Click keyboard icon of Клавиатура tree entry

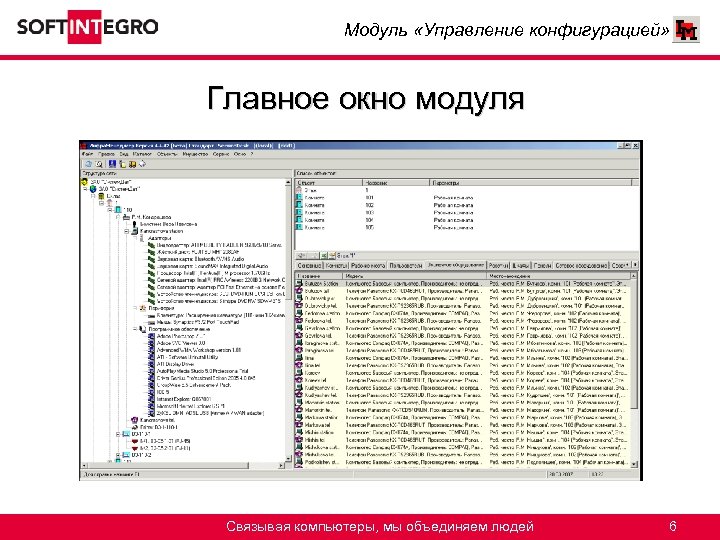pyautogui.click(x=151, y=315)
